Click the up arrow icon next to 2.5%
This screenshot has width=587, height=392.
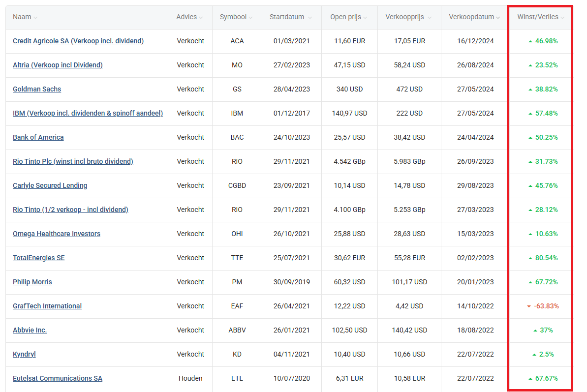534,355
